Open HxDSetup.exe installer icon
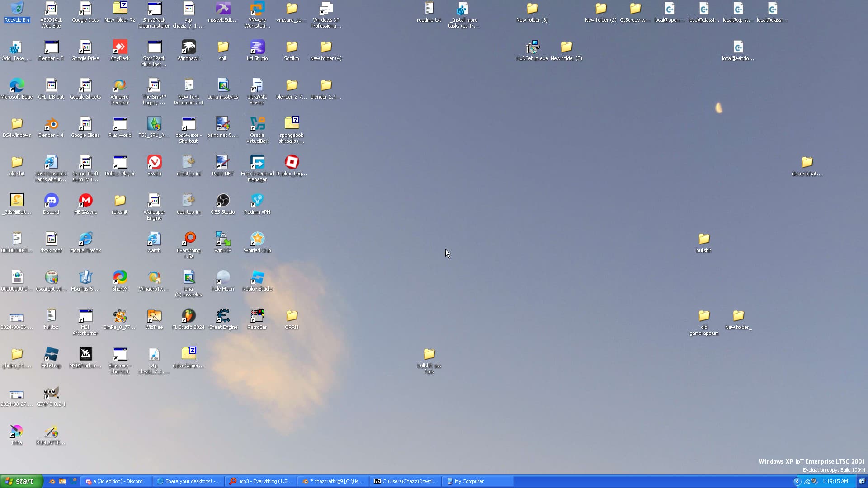Viewport: 868px width, 488px height. 532,51
